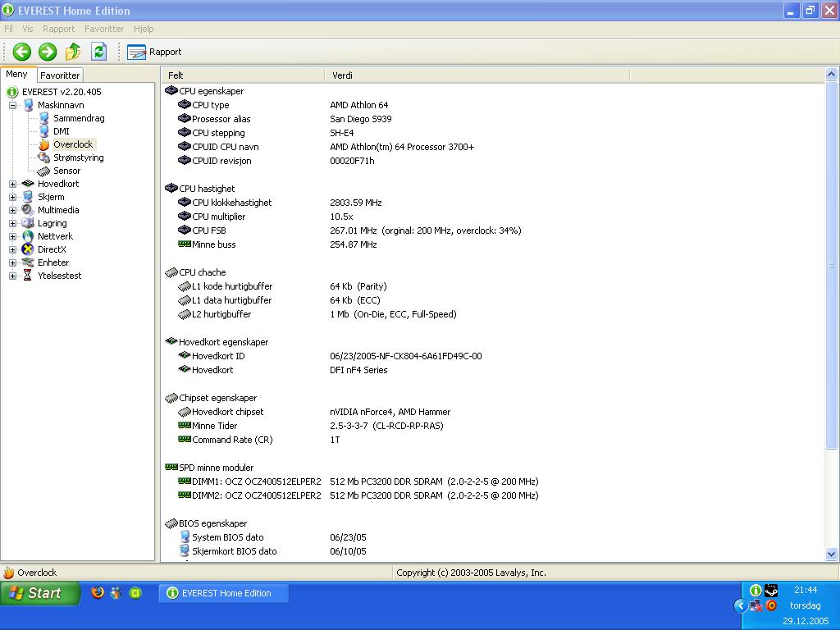Image resolution: width=840 pixels, height=630 pixels.
Task: Open the Windows Start menu
Action: [x=39, y=593]
